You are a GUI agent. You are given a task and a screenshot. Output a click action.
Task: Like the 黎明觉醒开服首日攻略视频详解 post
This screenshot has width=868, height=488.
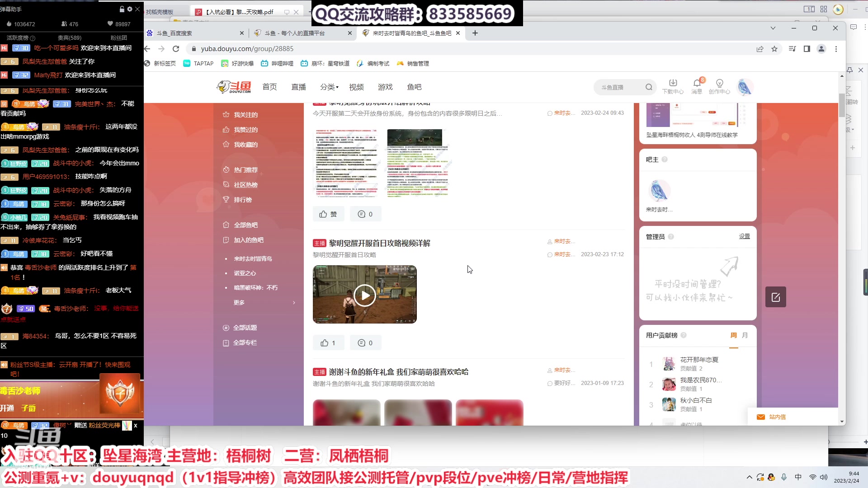pos(328,343)
